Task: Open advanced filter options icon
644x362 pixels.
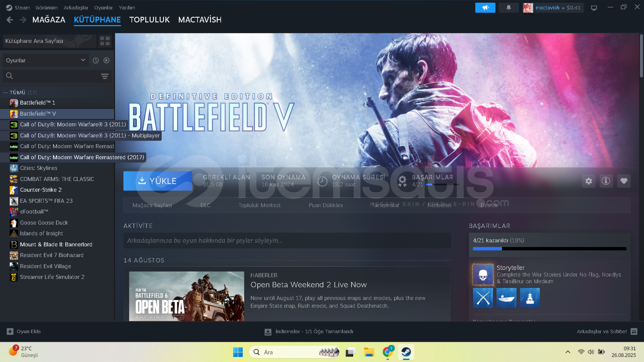Action: coord(105,76)
